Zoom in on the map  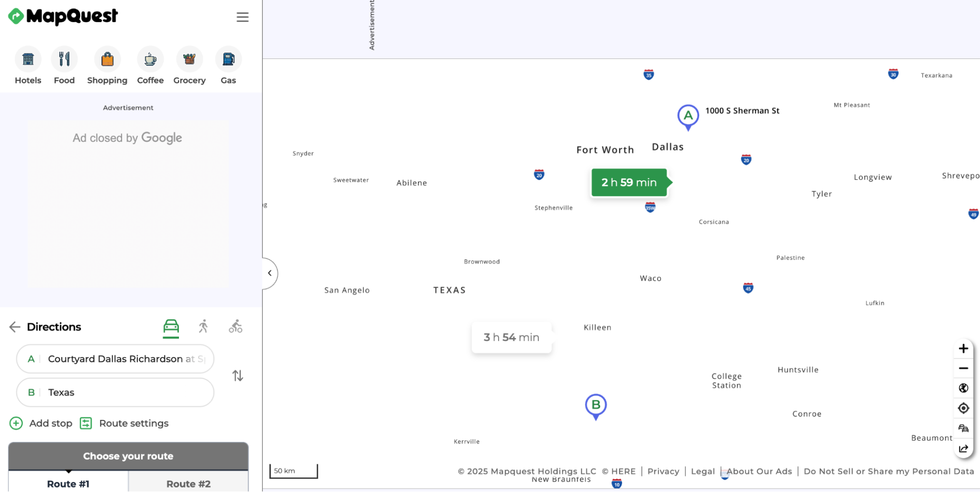[963, 349]
